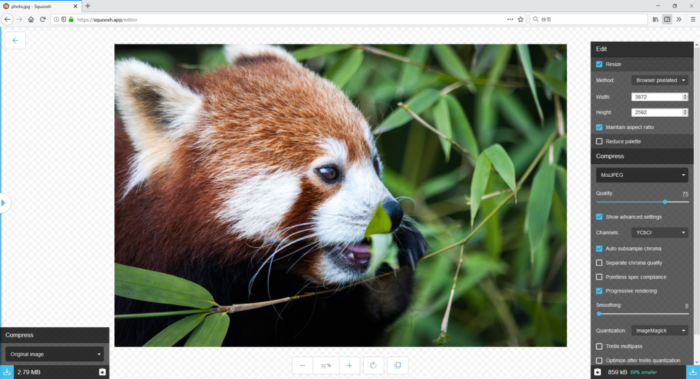The width and height of the screenshot is (700, 379).
Task: Toggle the background using the square icon
Action: (x=397, y=365)
